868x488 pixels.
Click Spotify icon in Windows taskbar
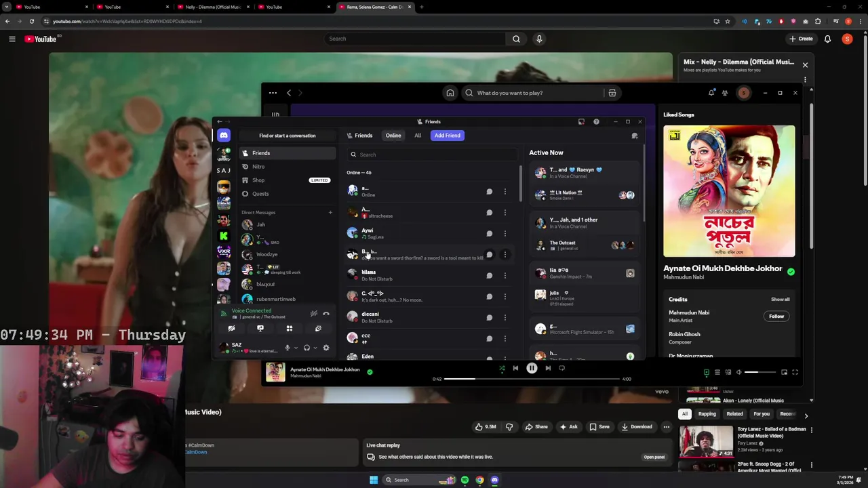pyautogui.click(x=465, y=480)
